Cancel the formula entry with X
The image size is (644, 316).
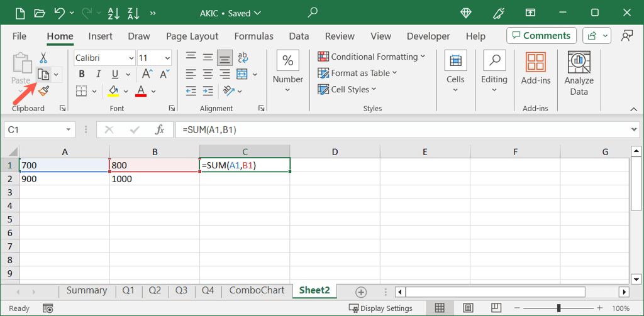109,130
